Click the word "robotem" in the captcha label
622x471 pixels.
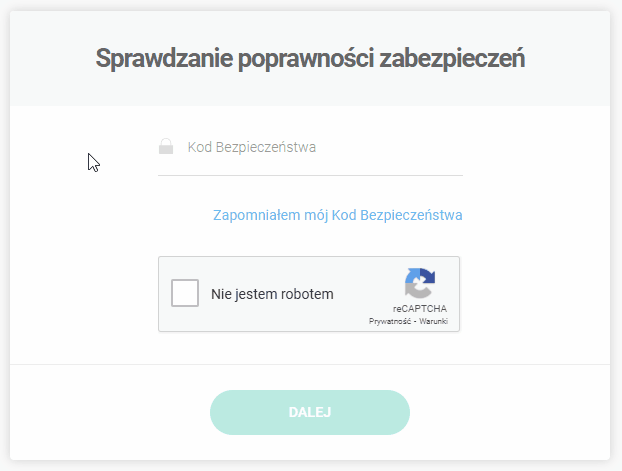308,295
